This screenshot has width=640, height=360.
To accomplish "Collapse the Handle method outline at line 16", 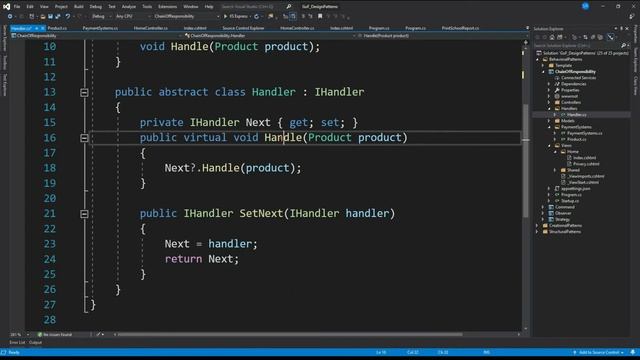I will [84, 138].
